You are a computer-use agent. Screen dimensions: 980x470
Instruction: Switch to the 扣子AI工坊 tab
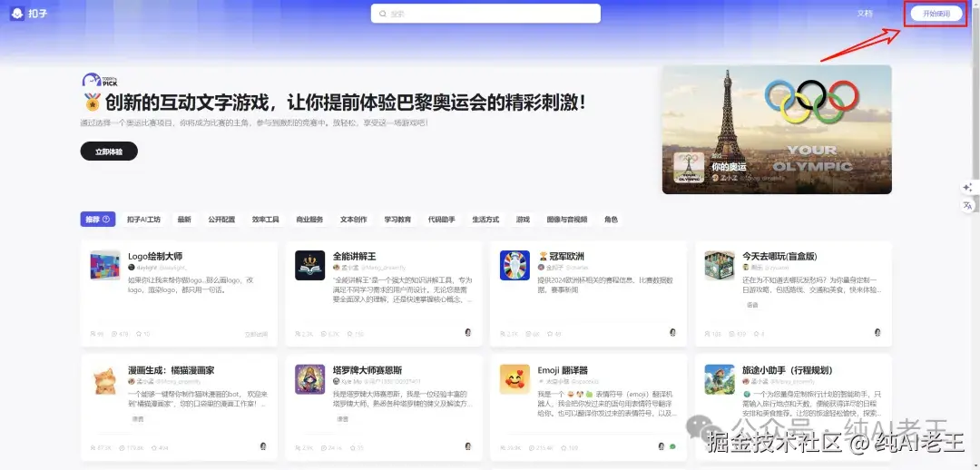(143, 220)
